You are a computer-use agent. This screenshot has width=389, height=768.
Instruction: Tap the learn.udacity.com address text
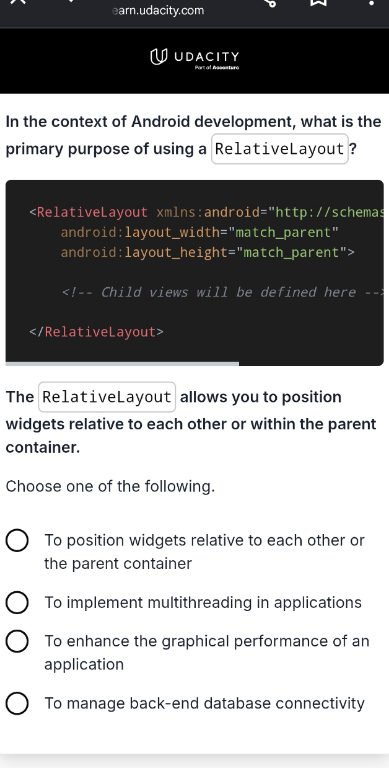[x=158, y=10]
